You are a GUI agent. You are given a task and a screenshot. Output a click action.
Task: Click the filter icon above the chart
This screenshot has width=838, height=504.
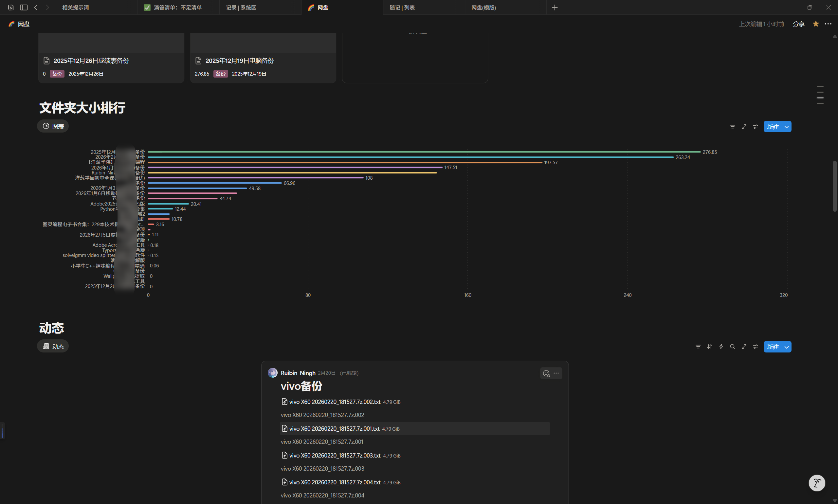(732, 127)
